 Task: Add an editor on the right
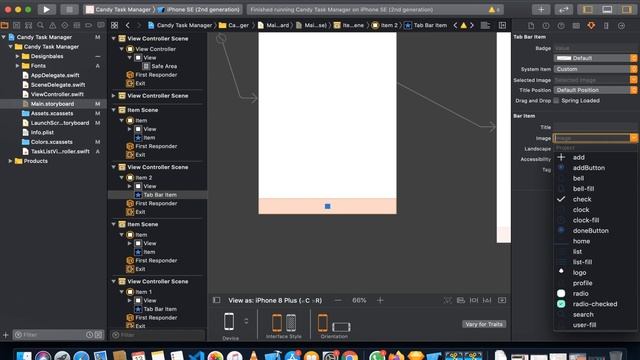pyautogui.click(x=502, y=25)
